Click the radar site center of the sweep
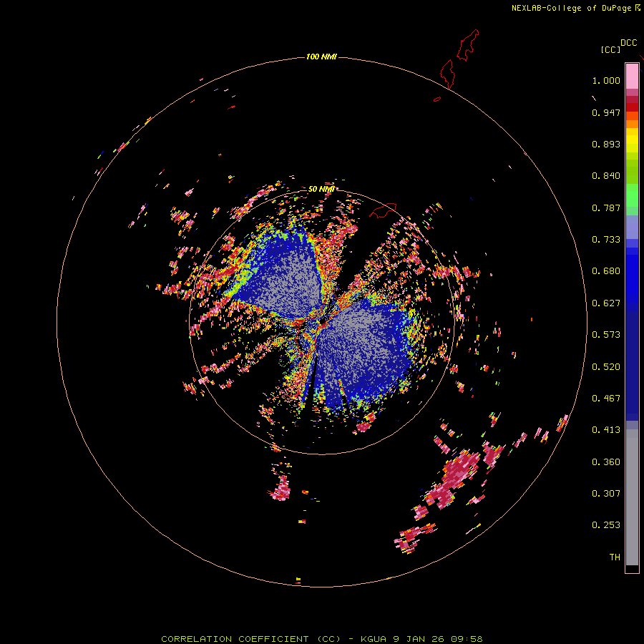This screenshot has height=644, width=644. pos(321,321)
